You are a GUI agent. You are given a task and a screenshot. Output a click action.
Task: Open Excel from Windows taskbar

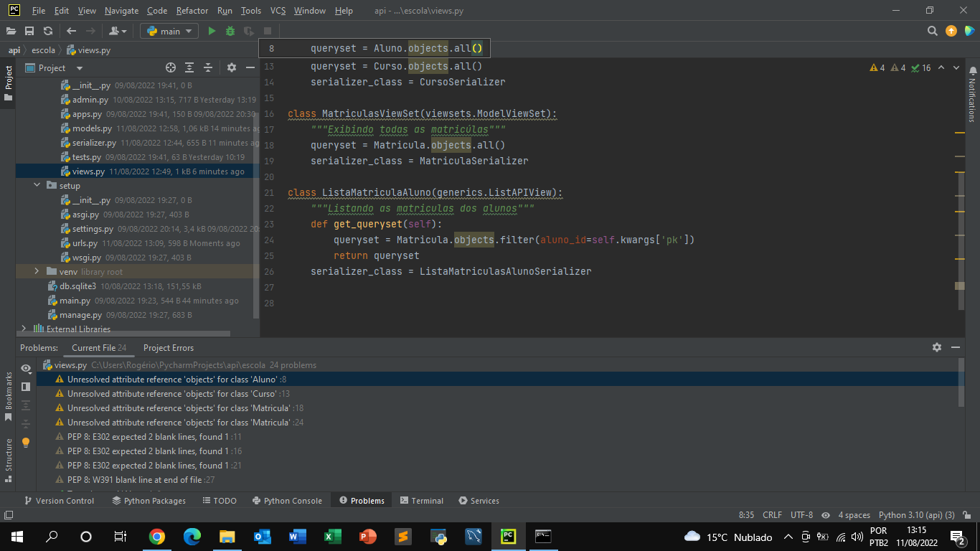click(332, 537)
